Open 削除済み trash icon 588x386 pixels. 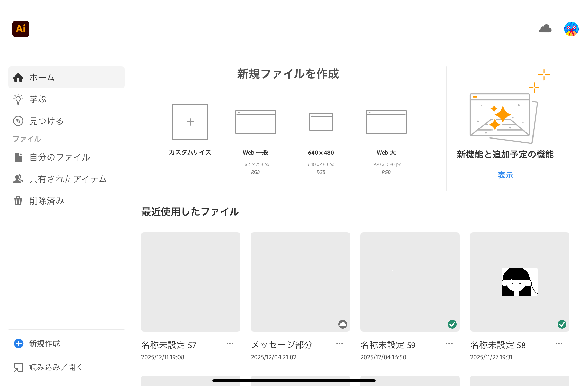[x=18, y=201]
